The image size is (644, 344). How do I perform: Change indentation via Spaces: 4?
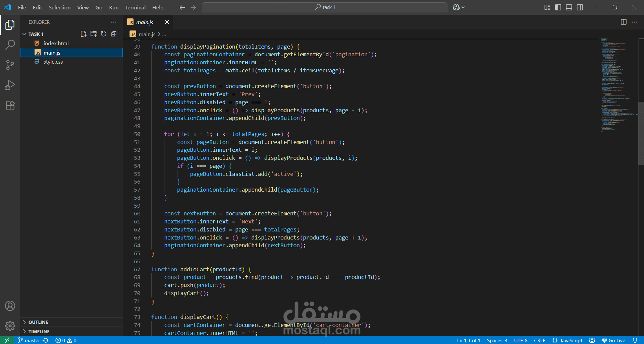497,340
